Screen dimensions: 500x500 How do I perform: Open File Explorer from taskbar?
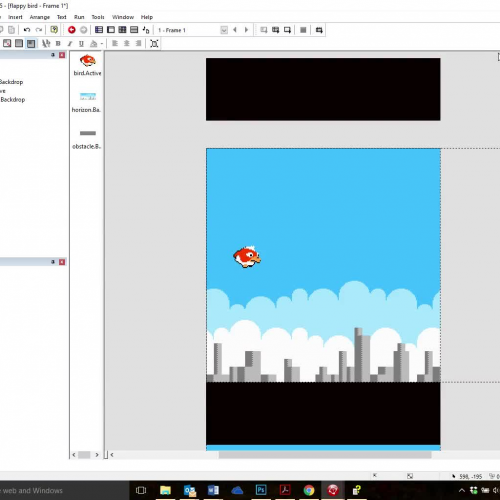(165, 490)
